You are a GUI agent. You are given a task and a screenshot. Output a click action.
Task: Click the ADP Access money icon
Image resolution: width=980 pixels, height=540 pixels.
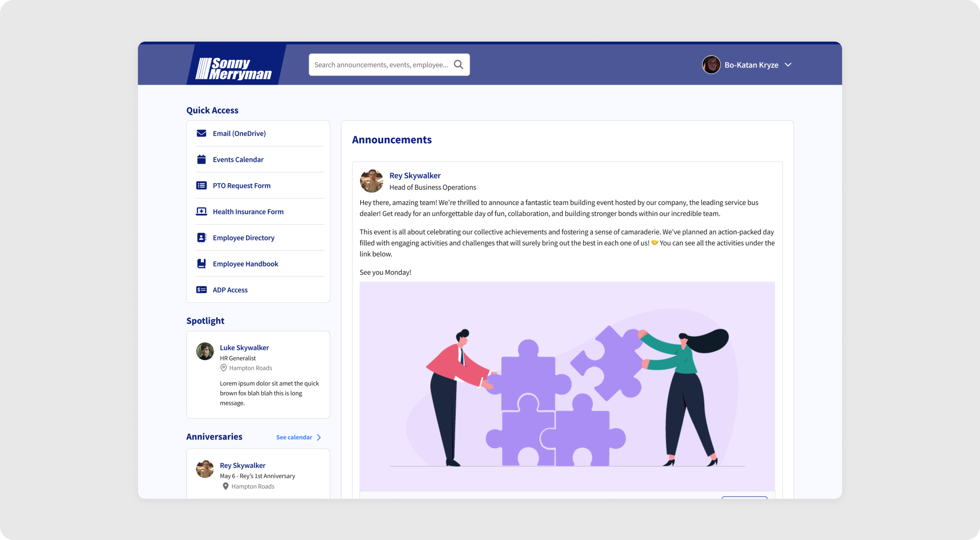201,290
